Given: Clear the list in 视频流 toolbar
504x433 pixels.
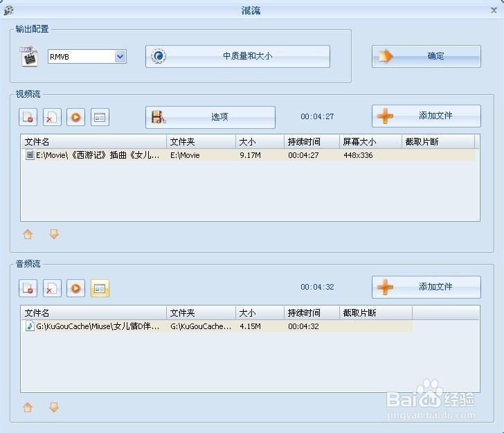Looking at the screenshot, I should [52, 117].
